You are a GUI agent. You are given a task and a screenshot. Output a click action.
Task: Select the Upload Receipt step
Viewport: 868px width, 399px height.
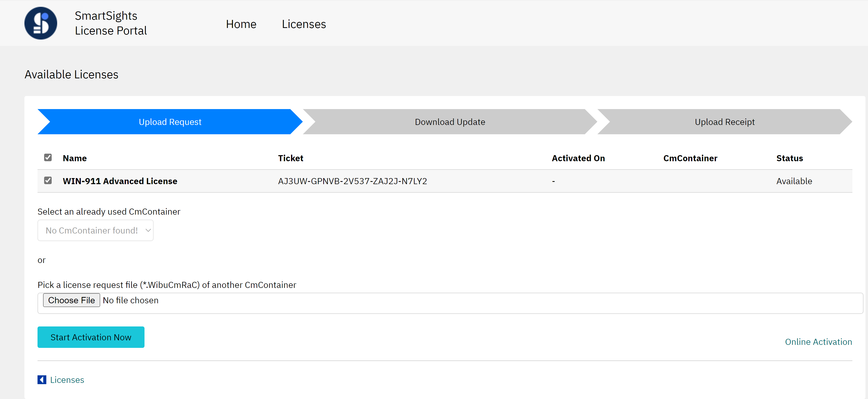click(724, 122)
